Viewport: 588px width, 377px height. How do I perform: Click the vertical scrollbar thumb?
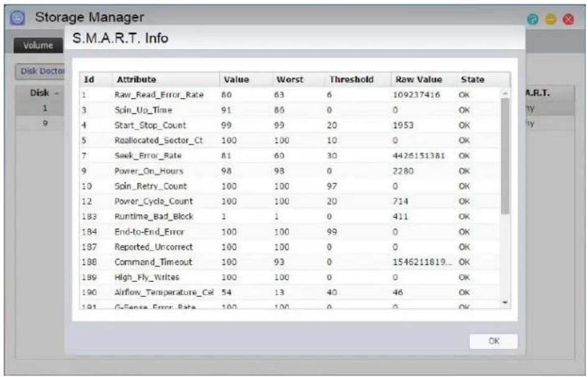(x=505, y=156)
